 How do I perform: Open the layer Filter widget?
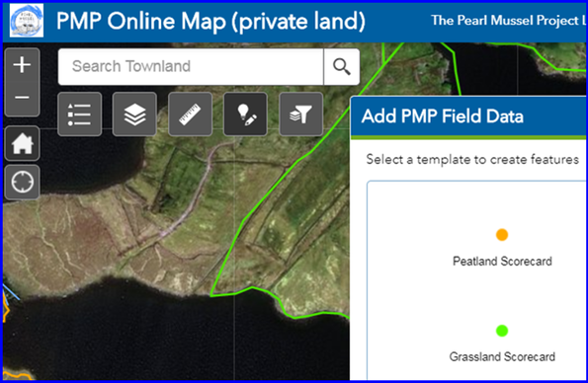301,115
